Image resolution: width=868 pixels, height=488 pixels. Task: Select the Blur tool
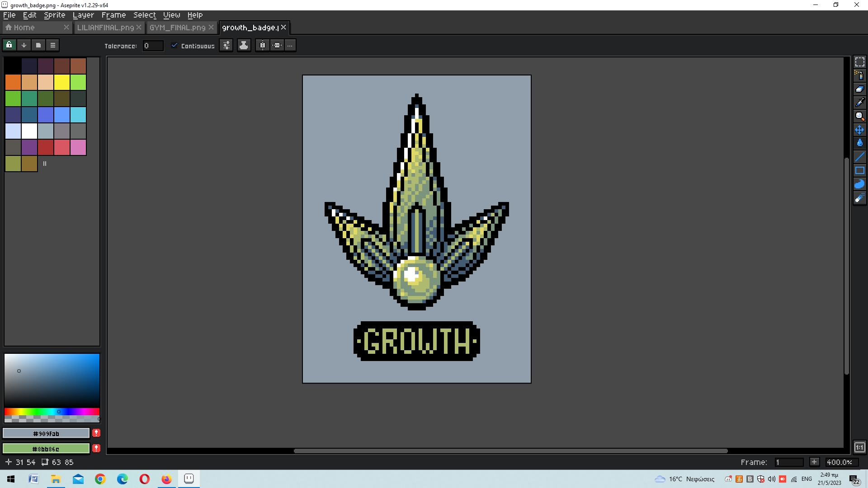[859, 197]
